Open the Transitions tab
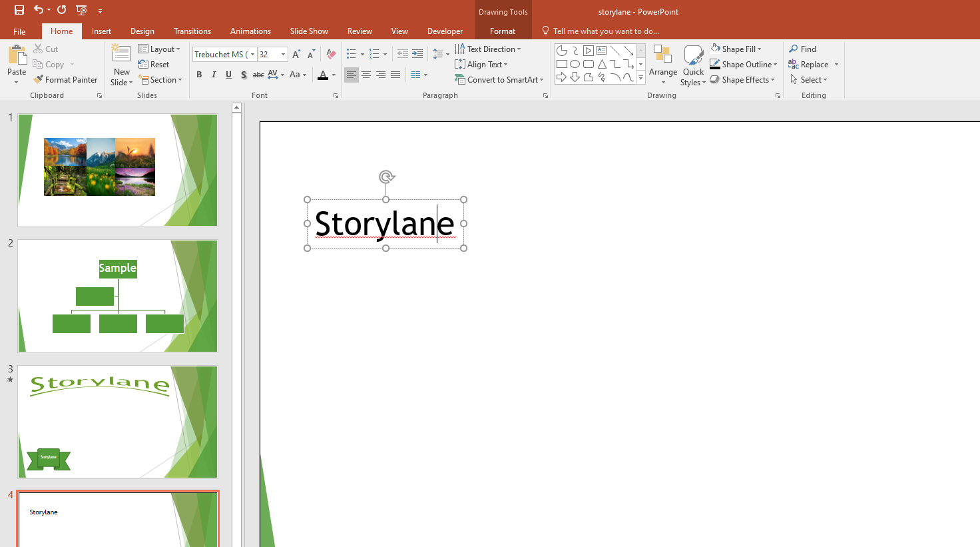980x547 pixels. tap(192, 31)
